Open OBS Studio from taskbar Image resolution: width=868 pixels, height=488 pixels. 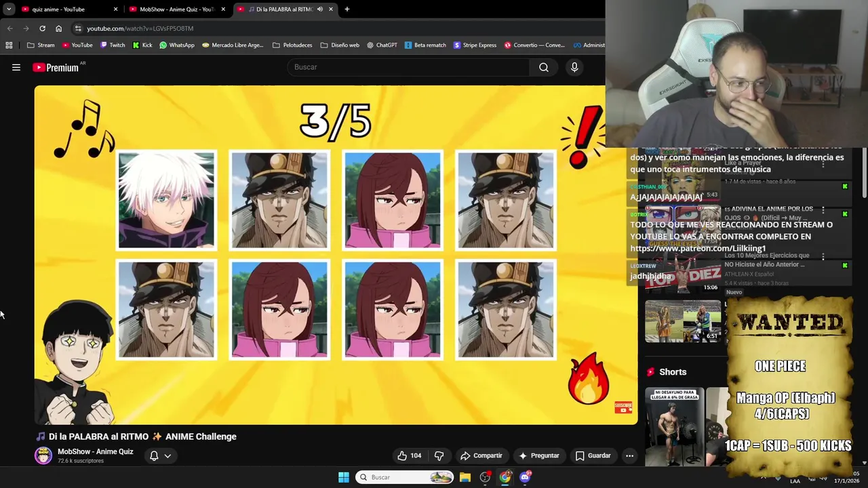tap(485, 477)
